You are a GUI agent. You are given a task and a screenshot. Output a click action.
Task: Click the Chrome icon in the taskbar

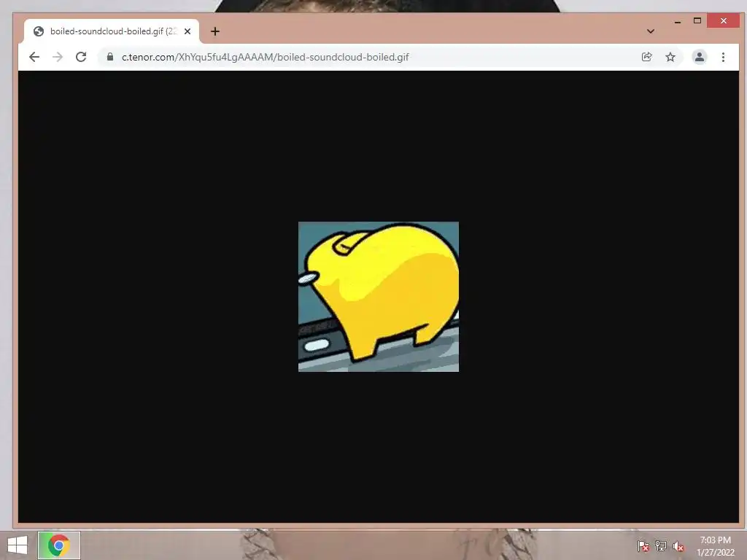pyautogui.click(x=59, y=545)
